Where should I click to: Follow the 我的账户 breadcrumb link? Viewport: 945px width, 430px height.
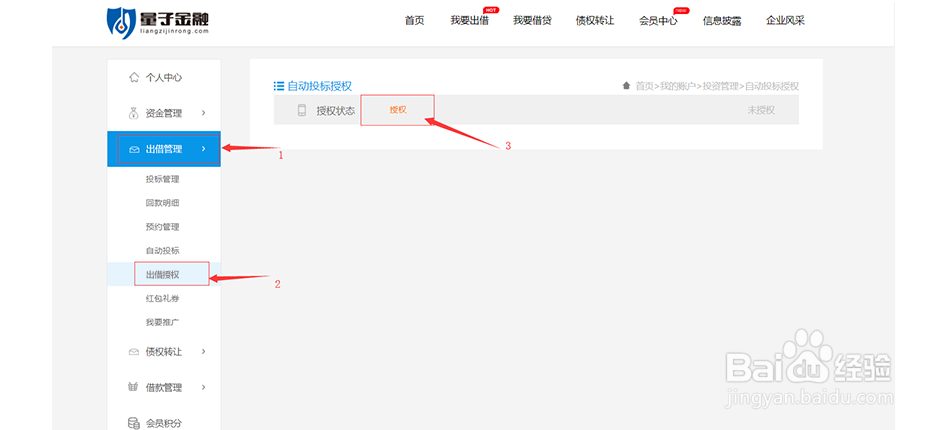678,86
